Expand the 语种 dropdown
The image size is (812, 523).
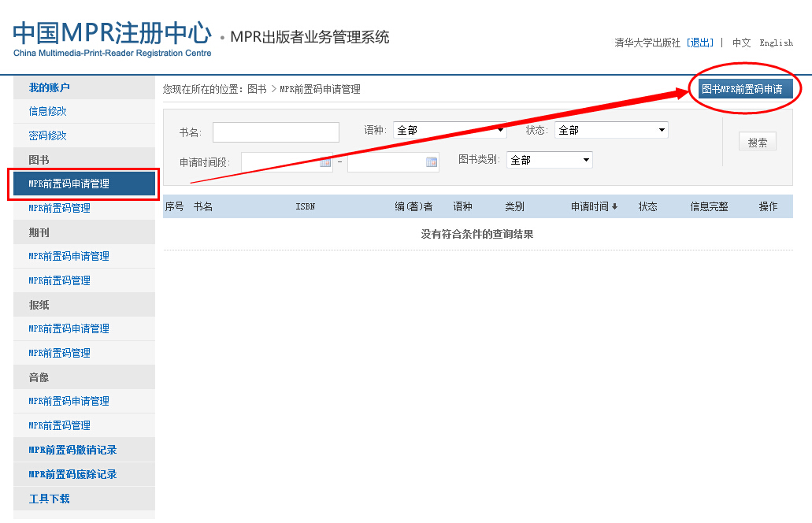450,130
